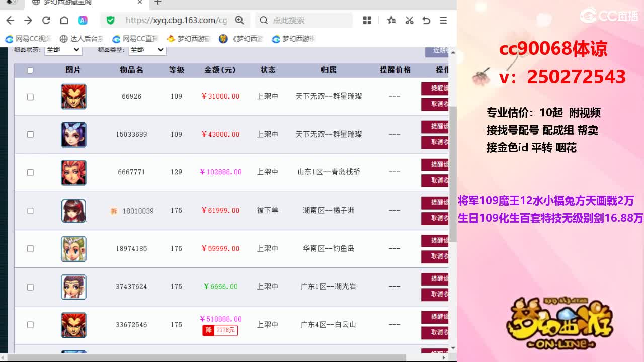
Task: Click the price ¥102888.00
Action: (220, 172)
